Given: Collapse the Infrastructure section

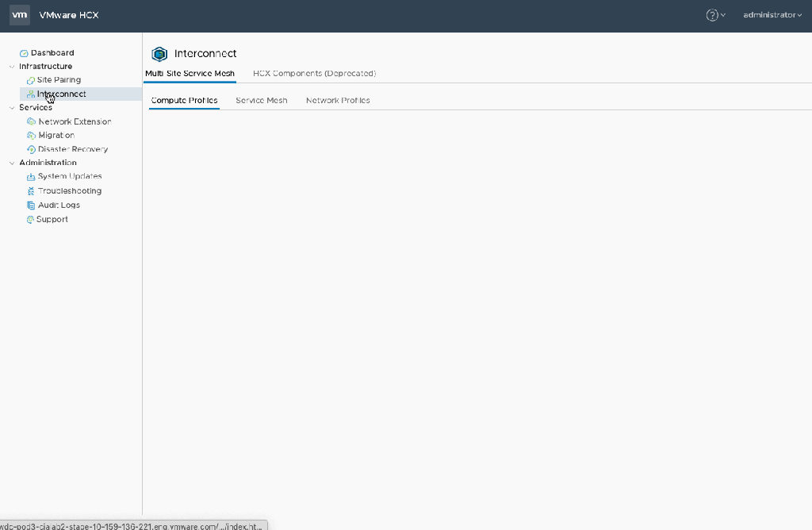Looking at the screenshot, I should 12,67.
